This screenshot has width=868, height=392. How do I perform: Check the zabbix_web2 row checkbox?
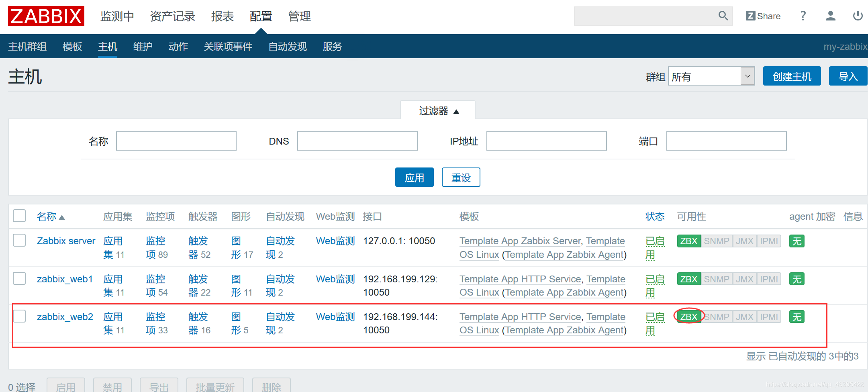pos(19,316)
